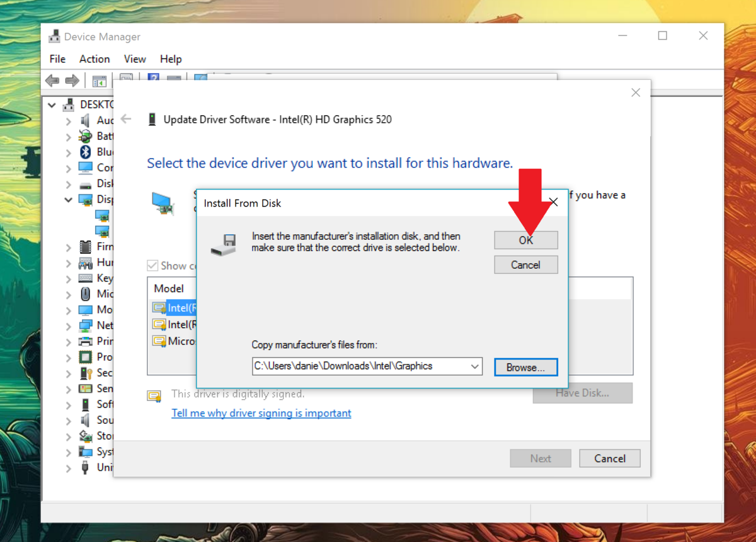
Task: Click the System devices icon
Action: pos(86,451)
